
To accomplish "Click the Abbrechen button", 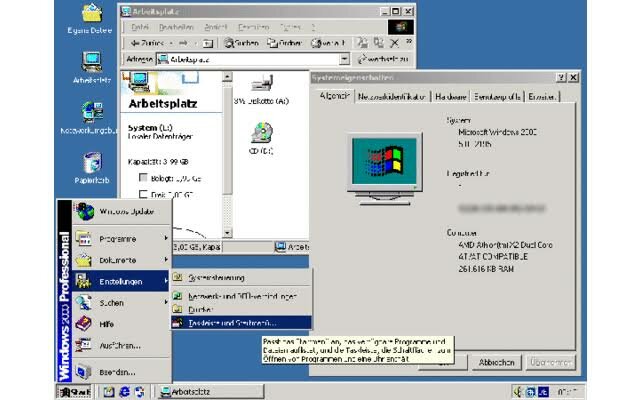I will (496, 362).
